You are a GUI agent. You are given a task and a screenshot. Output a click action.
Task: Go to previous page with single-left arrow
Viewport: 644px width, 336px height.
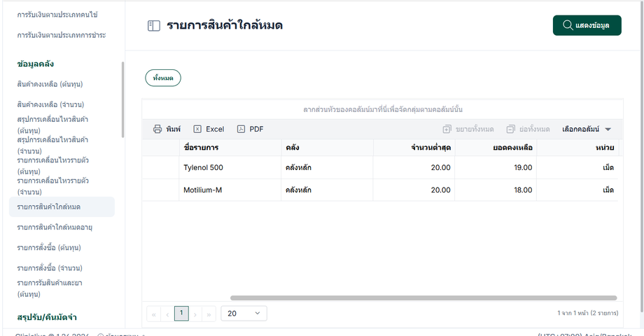(x=167, y=314)
